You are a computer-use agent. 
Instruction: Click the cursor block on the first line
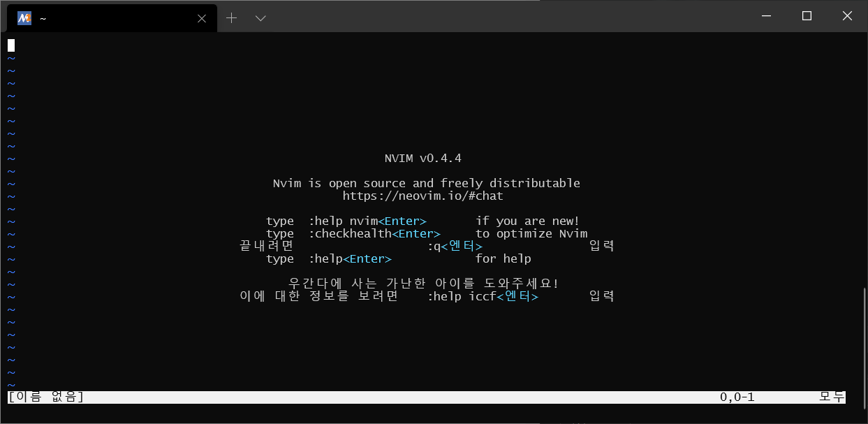(11, 45)
